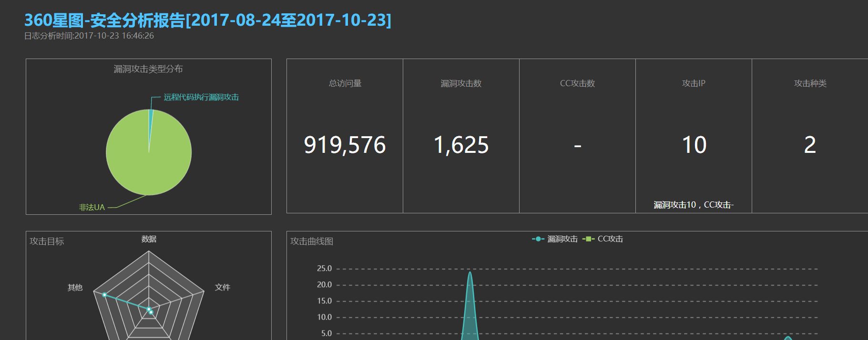The width and height of the screenshot is (868, 340).
Task: Click the 15.0 y-axis label
Action: click(x=325, y=301)
